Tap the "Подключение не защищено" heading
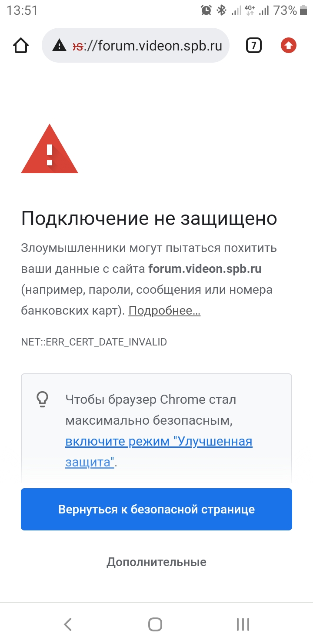 (149, 218)
